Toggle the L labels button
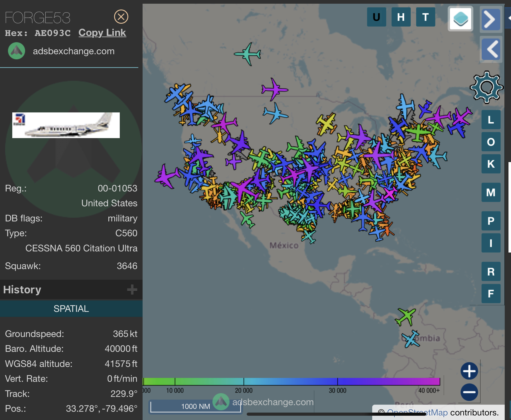The image size is (511, 420). coord(491,120)
